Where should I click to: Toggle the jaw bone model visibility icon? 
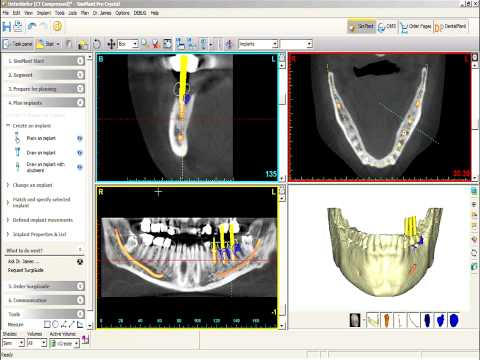pyautogui.click(x=373, y=320)
